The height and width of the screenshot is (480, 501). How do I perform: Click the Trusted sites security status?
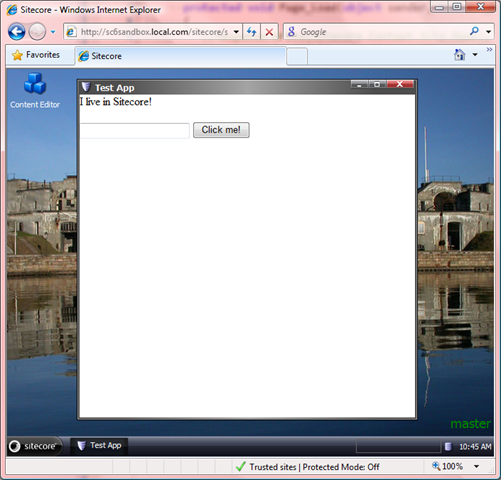[x=314, y=467]
